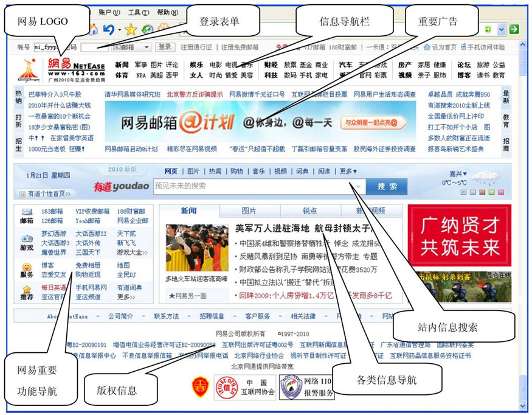Open the NBA sports link

(x=141, y=75)
